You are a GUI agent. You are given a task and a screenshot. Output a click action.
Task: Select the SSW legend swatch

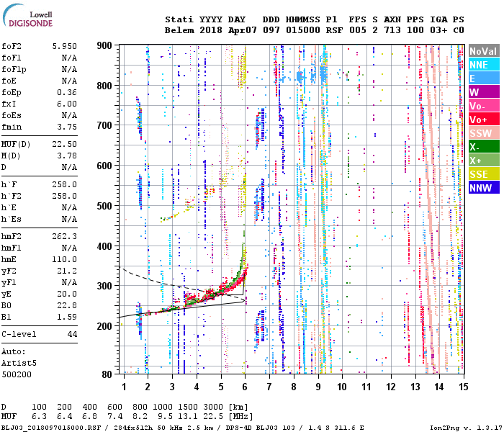coord(484,133)
